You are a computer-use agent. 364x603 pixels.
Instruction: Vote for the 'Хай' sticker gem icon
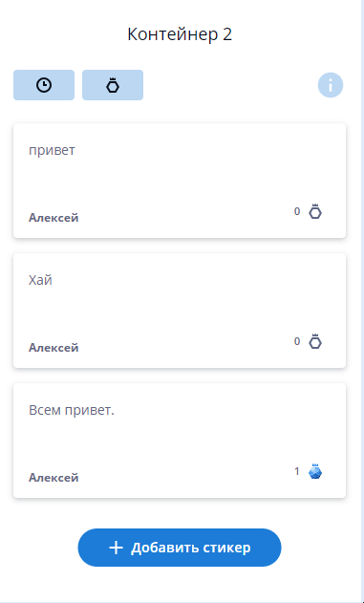coord(315,342)
